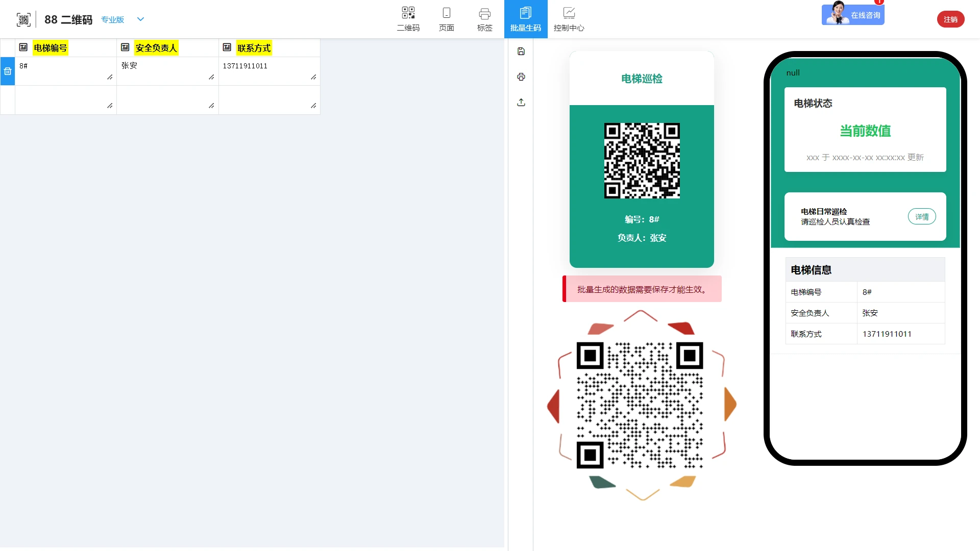The width and height of the screenshot is (980, 551).
Task: Click the 电梯编号 column field icon
Action: (23, 47)
